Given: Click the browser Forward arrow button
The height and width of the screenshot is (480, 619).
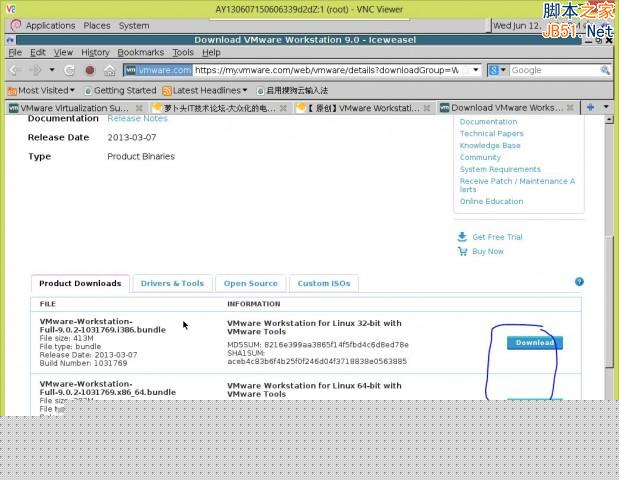Looking at the screenshot, I should pyautogui.click(x=36, y=70).
